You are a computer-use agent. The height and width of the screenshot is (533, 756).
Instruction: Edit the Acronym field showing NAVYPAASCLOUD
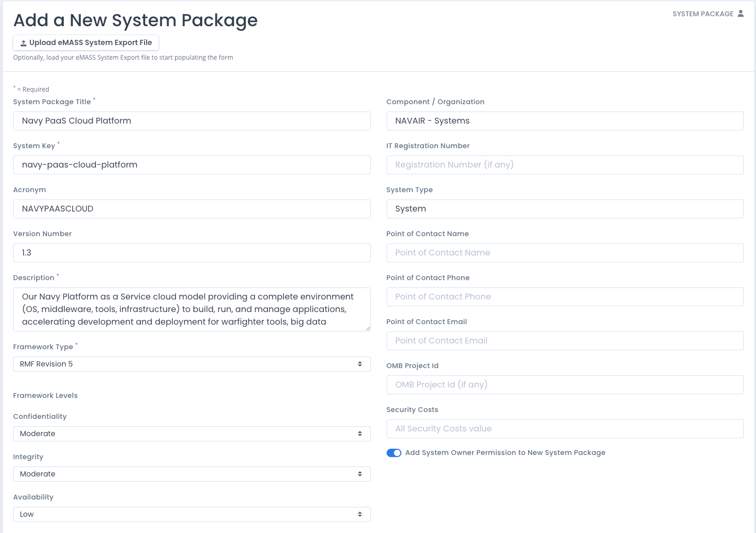pyautogui.click(x=191, y=209)
